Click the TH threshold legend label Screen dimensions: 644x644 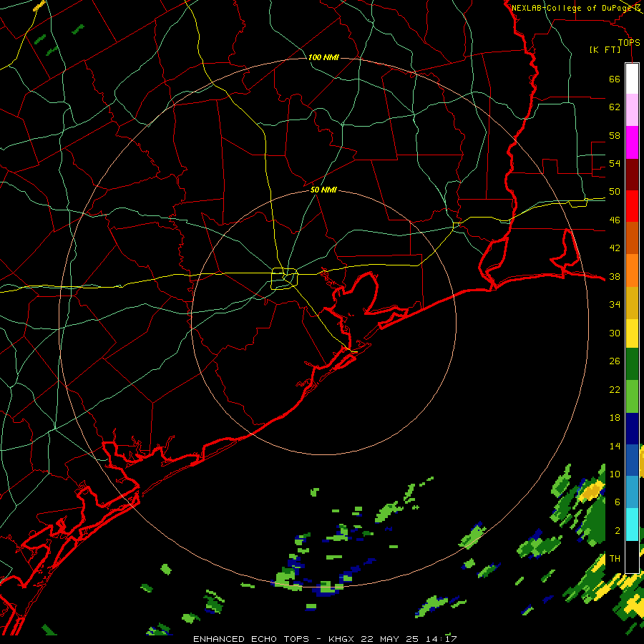pos(615,559)
